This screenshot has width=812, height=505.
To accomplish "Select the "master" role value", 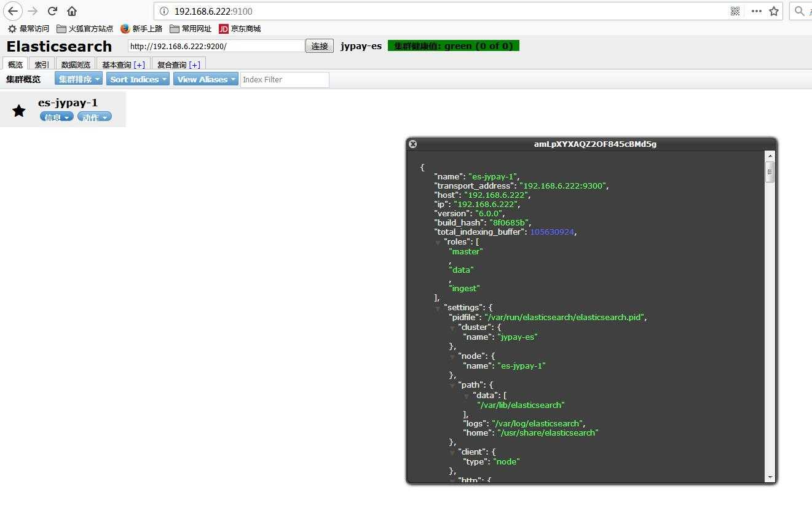I will (x=466, y=251).
